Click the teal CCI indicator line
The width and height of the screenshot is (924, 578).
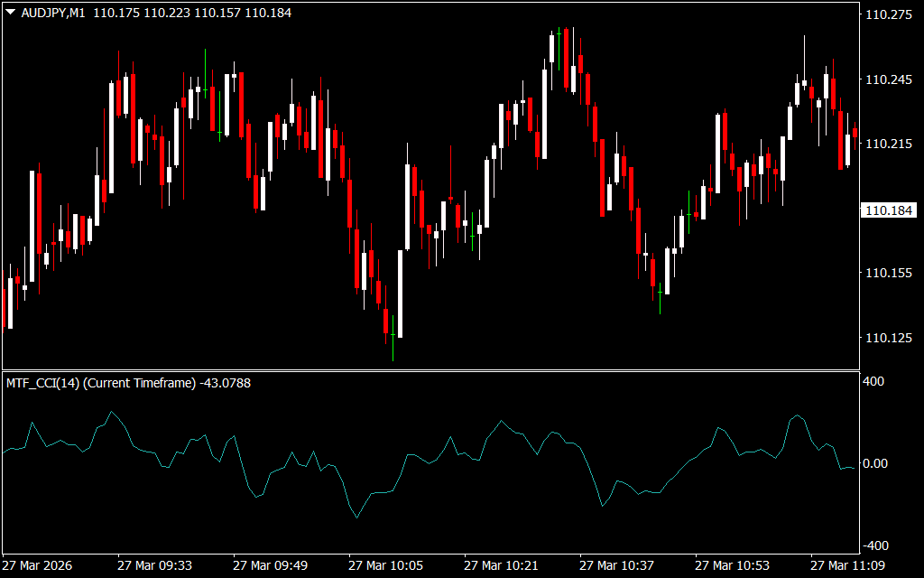click(356, 517)
